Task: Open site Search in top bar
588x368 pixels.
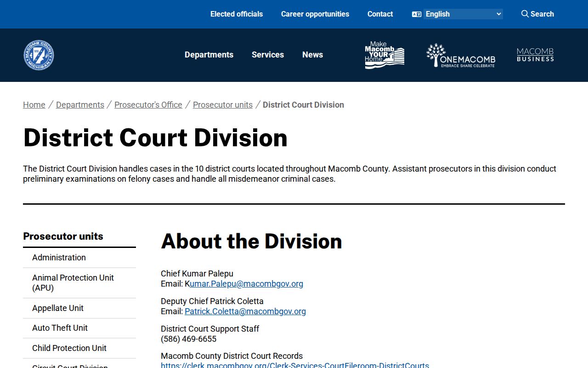Action: point(537,14)
